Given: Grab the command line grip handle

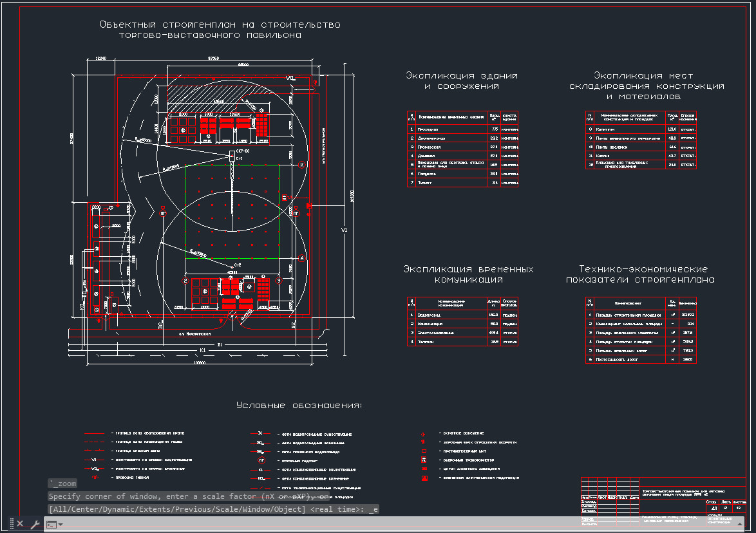Looking at the screenshot, I should [x=12, y=524].
